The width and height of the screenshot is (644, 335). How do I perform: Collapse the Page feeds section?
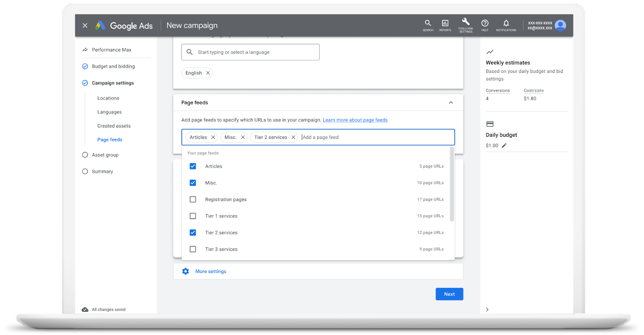[x=451, y=103]
